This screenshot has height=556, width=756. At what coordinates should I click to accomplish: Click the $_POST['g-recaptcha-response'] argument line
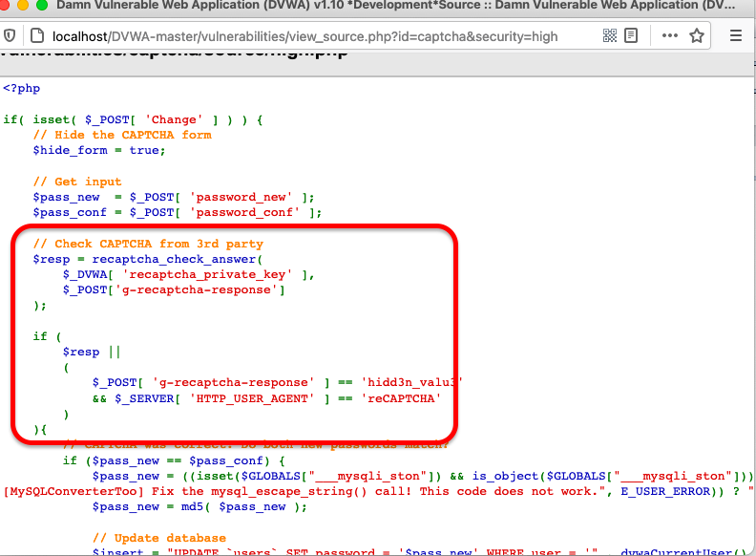[x=174, y=290]
